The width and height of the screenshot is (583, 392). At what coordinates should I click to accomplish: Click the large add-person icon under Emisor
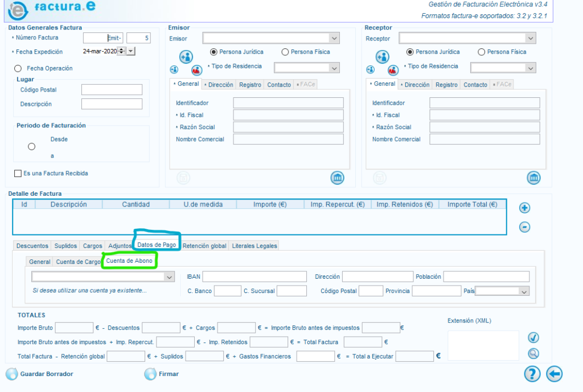coord(186,57)
